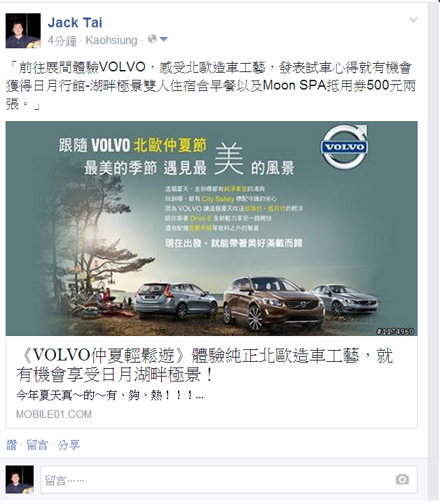Viewport: 440px width, 504px height.
Task: Open Jack Tai's profile picture
Action: pos(23,31)
